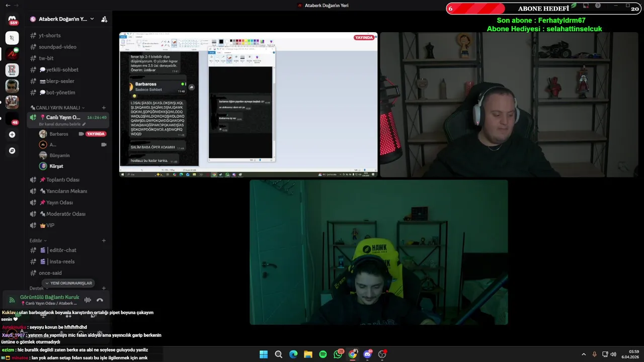Click YAYINDA label on screen share tile

click(x=364, y=38)
